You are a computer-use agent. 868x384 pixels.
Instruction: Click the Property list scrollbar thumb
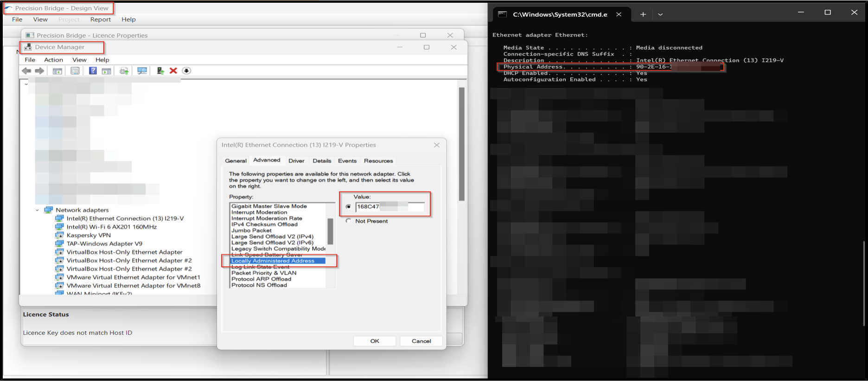tap(330, 231)
